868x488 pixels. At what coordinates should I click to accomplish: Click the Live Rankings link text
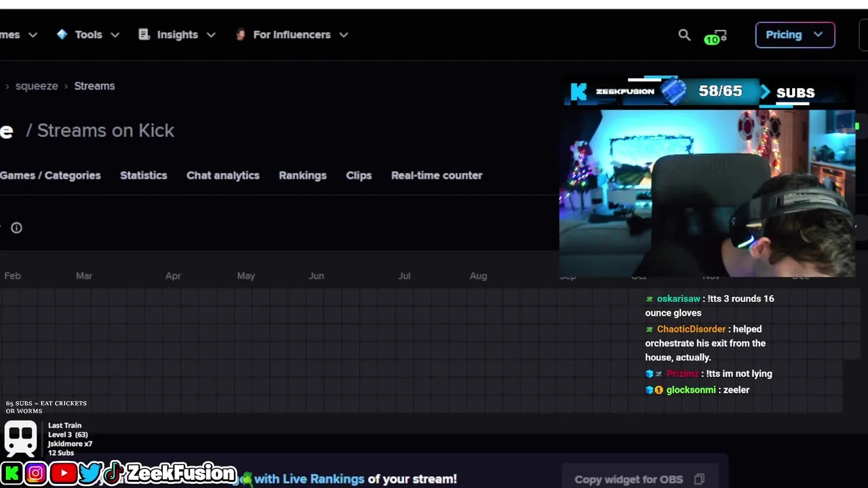point(323,479)
